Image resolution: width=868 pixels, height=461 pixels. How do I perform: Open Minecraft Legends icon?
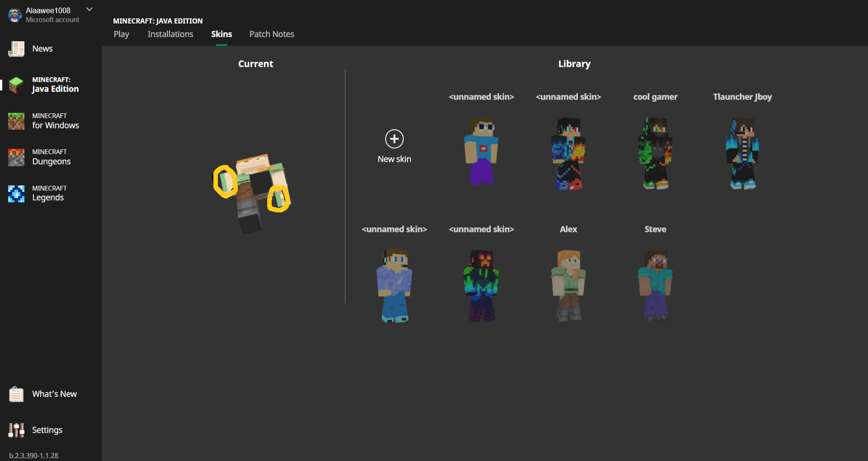tap(16, 193)
